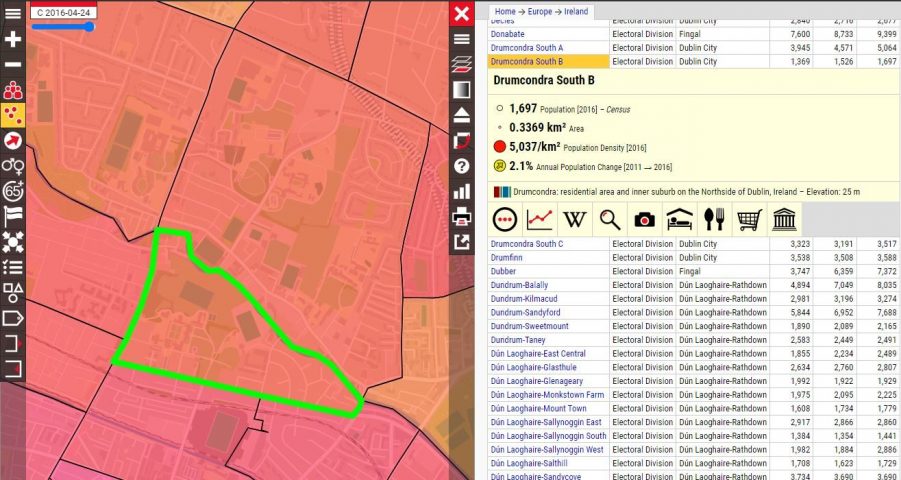
Task: Expand the map panel menu lines
Action: (461, 39)
